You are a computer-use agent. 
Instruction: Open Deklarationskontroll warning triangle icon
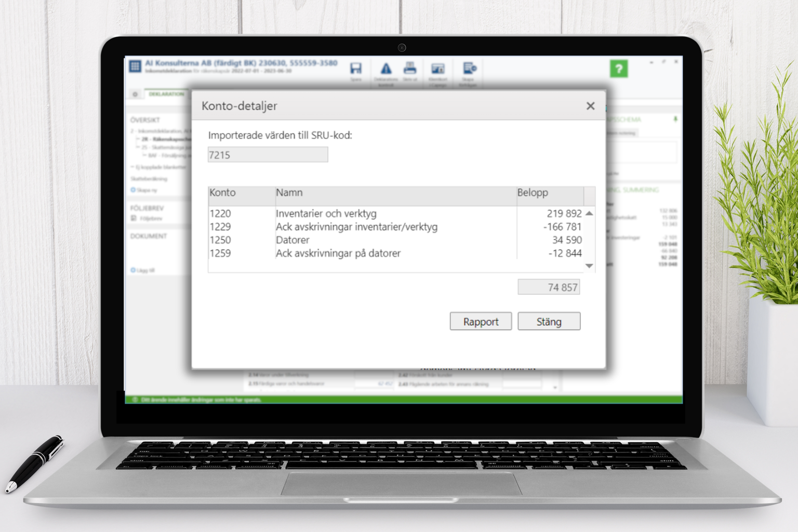(x=385, y=69)
